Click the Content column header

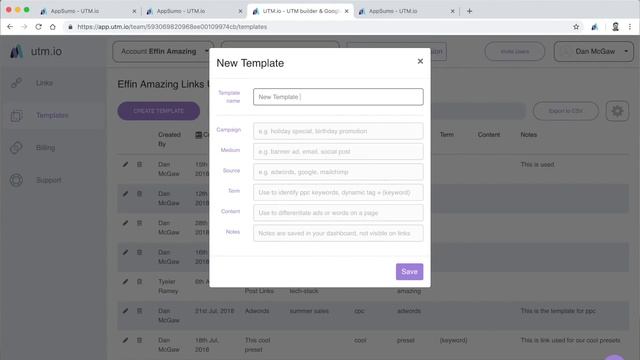pos(489,135)
